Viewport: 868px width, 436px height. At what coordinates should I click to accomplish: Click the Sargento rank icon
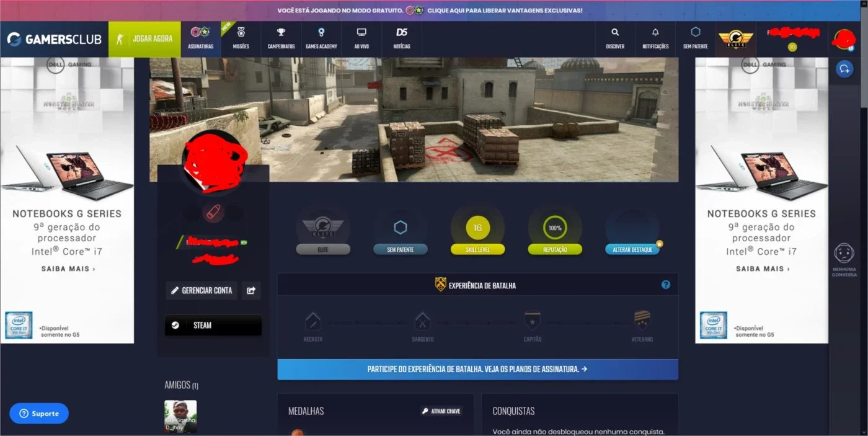(422, 321)
